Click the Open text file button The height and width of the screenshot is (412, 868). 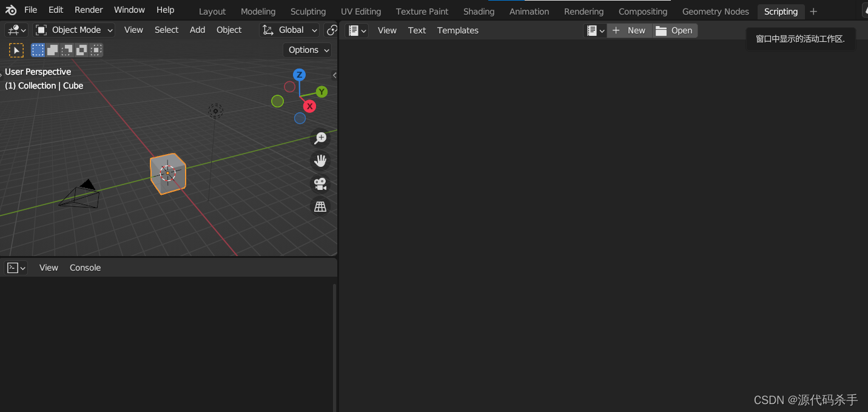(x=675, y=30)
